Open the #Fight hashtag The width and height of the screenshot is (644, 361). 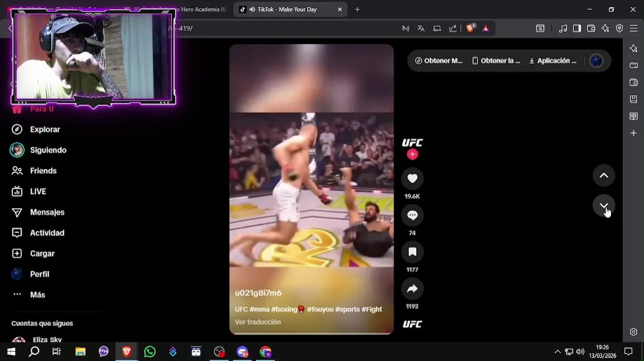(x=372, y=309)
